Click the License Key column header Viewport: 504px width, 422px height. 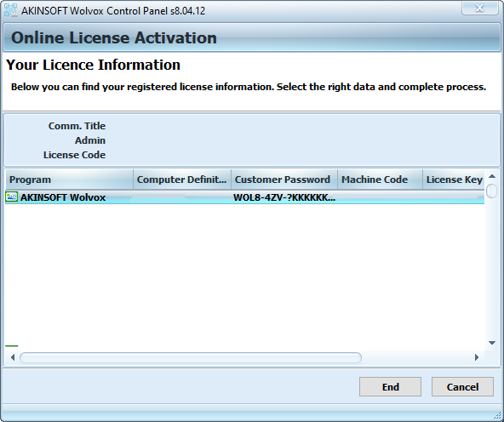pyautogui.click(x=454, y=180)
